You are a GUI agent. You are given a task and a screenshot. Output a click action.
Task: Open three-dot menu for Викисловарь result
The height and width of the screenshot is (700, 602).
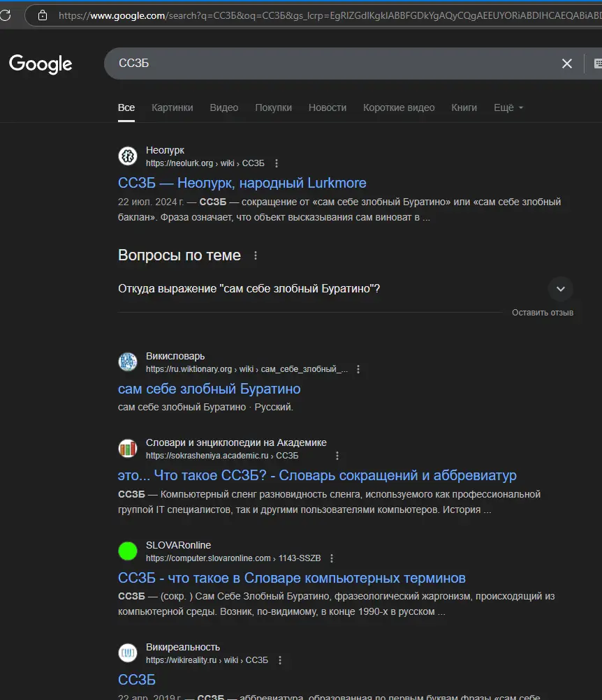[x=358, y=369]
